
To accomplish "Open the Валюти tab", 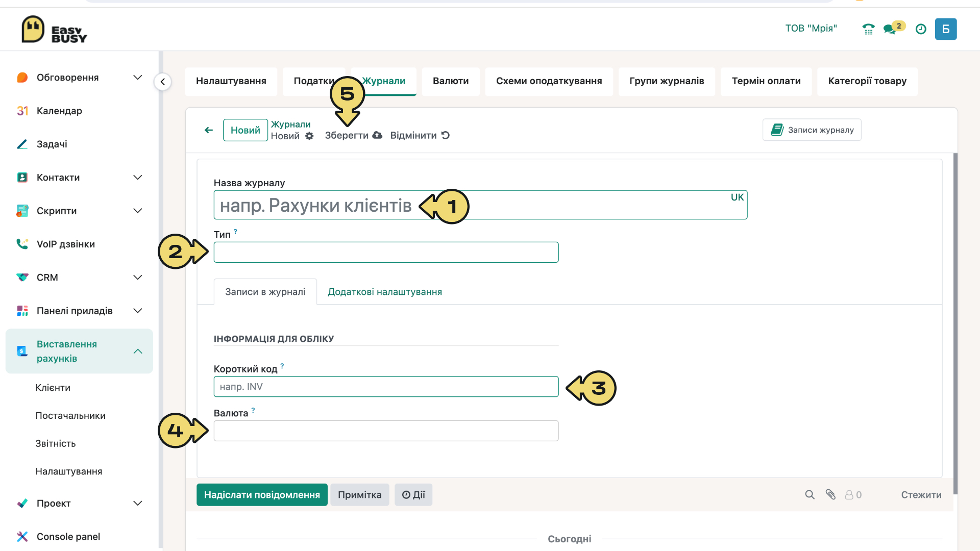I will (x=451, y=81).
